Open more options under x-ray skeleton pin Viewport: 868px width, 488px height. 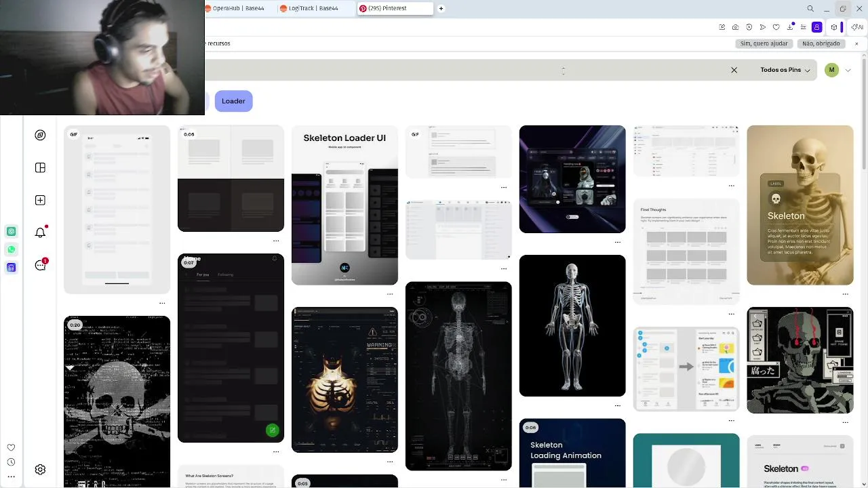[617, 405]
